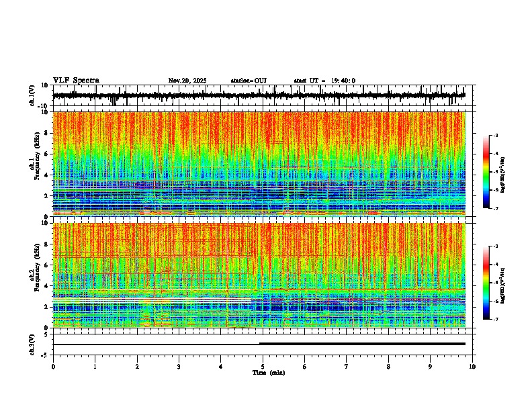Click time axis tick label "4"
Screen dimensions: 532x411
(221, 367)
